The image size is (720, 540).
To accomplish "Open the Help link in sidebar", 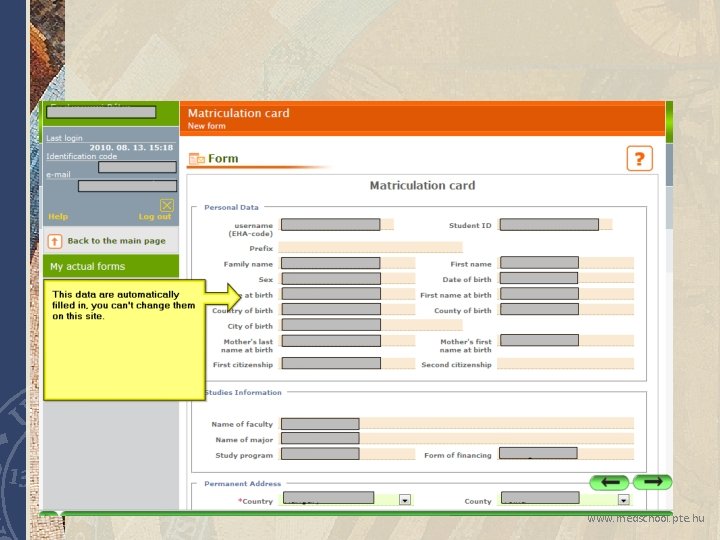I will click(x=58, y=216).
